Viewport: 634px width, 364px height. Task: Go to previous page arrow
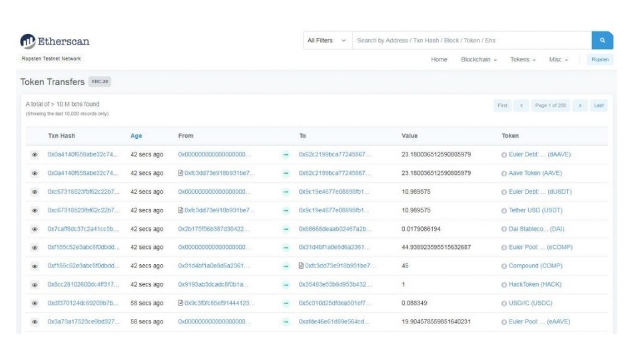[521, 105]
